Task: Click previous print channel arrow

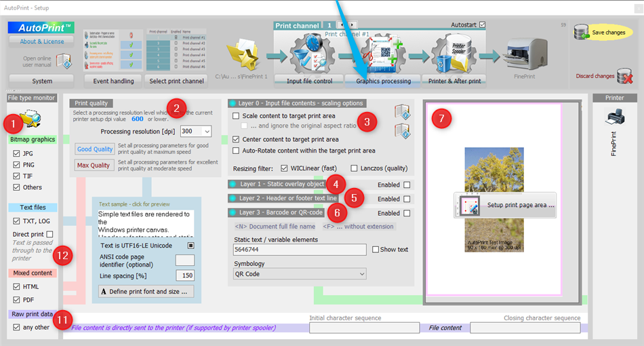Action: pyautogui.click(x=341, y=25)
